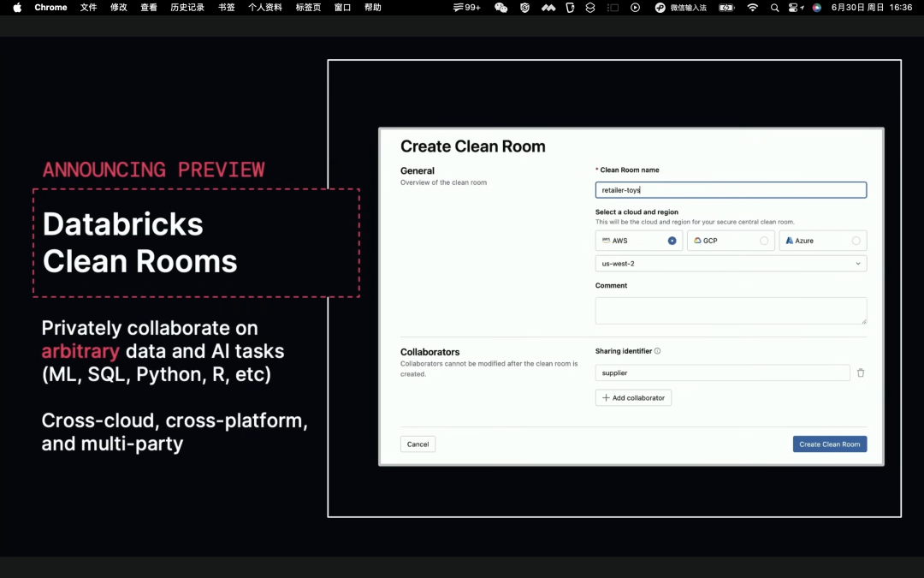Click the Create Clean Room button
This screenshot has width=924, height=578.
click(830, 444)
